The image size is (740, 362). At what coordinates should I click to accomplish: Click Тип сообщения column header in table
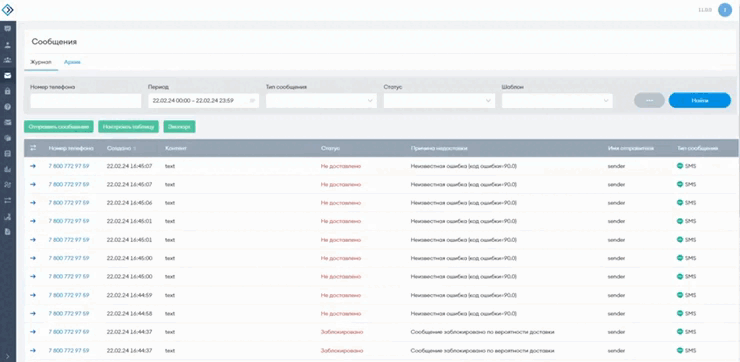tap(698, 148)
